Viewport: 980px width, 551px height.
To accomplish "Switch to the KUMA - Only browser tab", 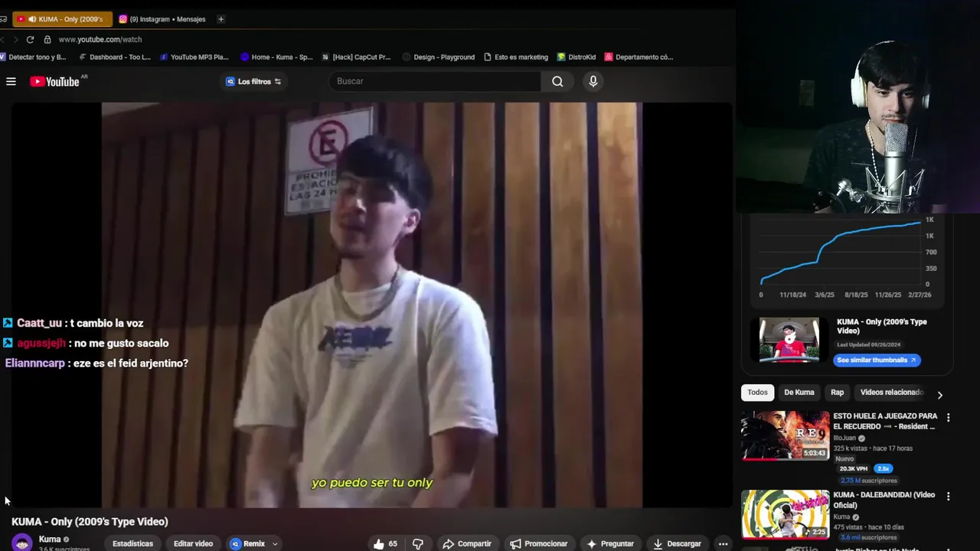I will click(x=64, y=19).
